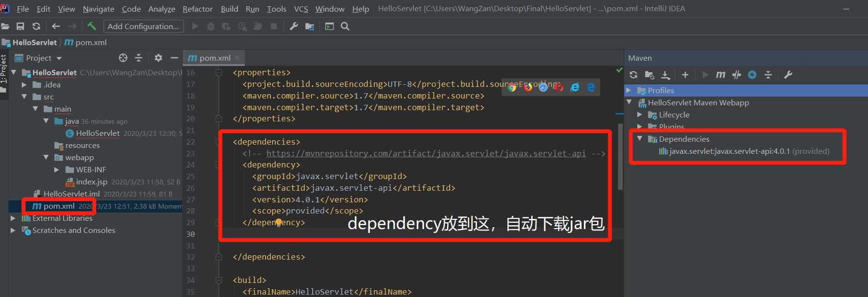Click the editor vertical scrollbar

[x=620, y=156]
